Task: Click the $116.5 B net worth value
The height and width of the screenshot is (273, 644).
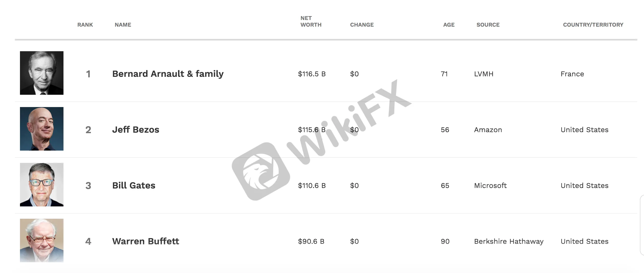Action: point(312,74)
